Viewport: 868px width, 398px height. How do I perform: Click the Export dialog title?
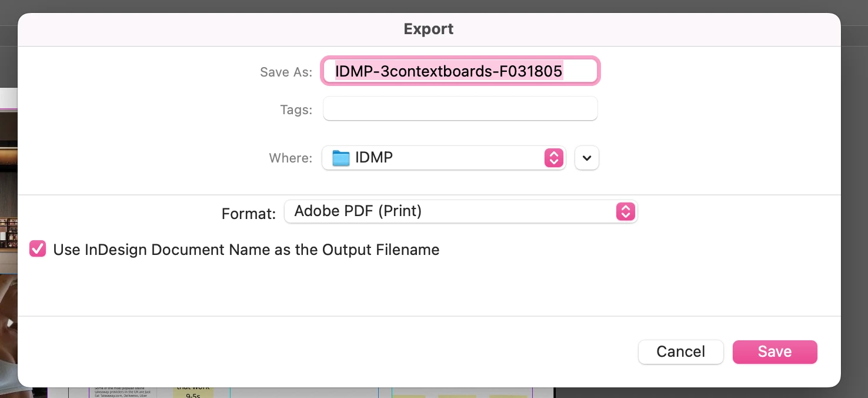coord(428,29)
